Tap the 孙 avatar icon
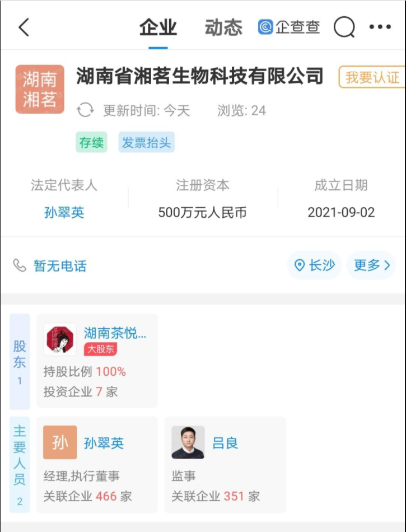 point(60,443)
